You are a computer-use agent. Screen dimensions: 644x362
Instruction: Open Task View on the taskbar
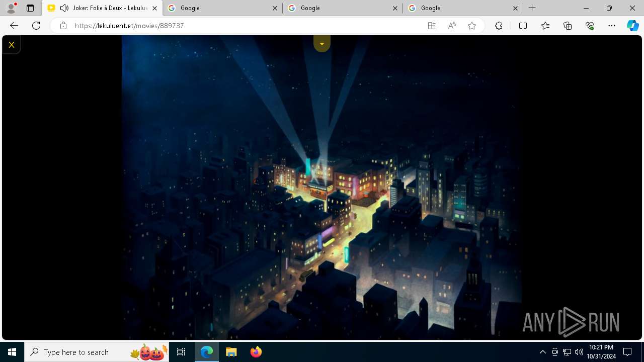click(x=181, y=352)
